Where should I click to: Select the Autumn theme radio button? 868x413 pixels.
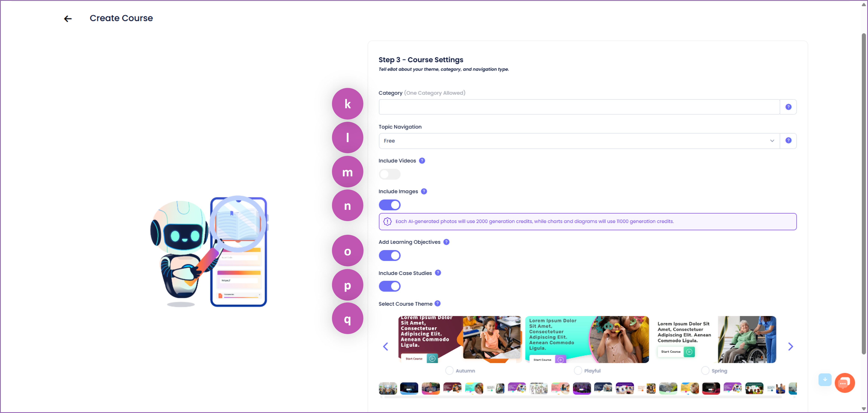pyautogui.click(x=449, y=371)
